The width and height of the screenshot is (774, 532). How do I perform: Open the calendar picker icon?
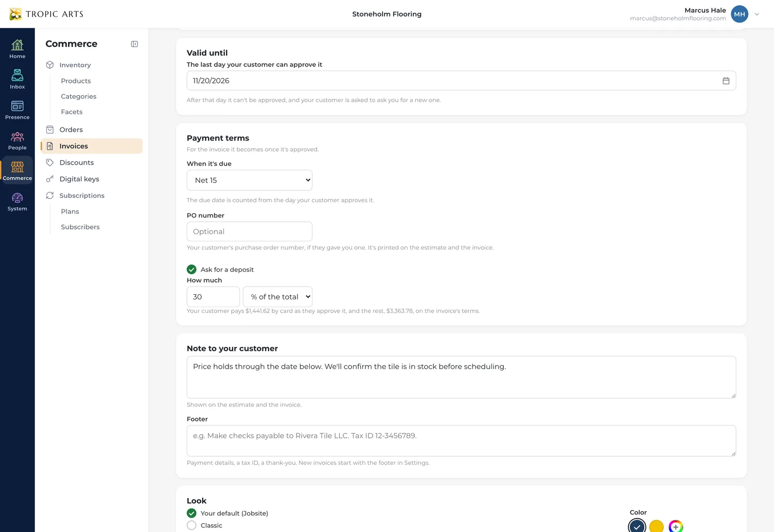[726, 81]
